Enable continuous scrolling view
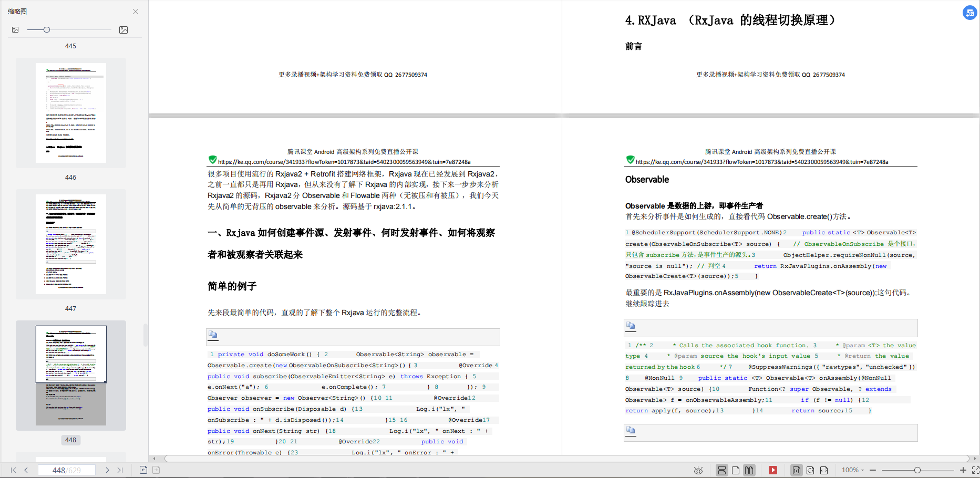Image resolution: width=980 pixels, height=478 pixels. pos(722,470)
